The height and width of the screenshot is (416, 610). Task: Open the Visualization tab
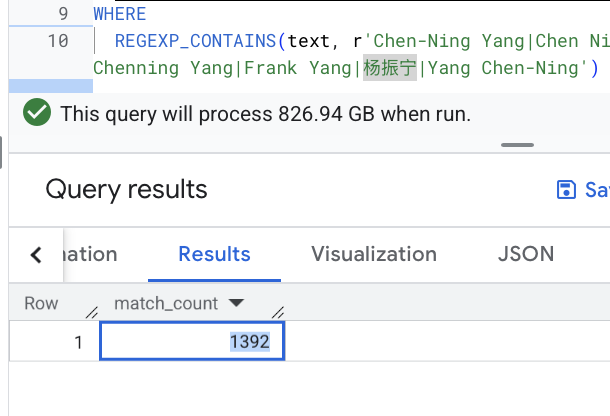click(x=374, y=254)
